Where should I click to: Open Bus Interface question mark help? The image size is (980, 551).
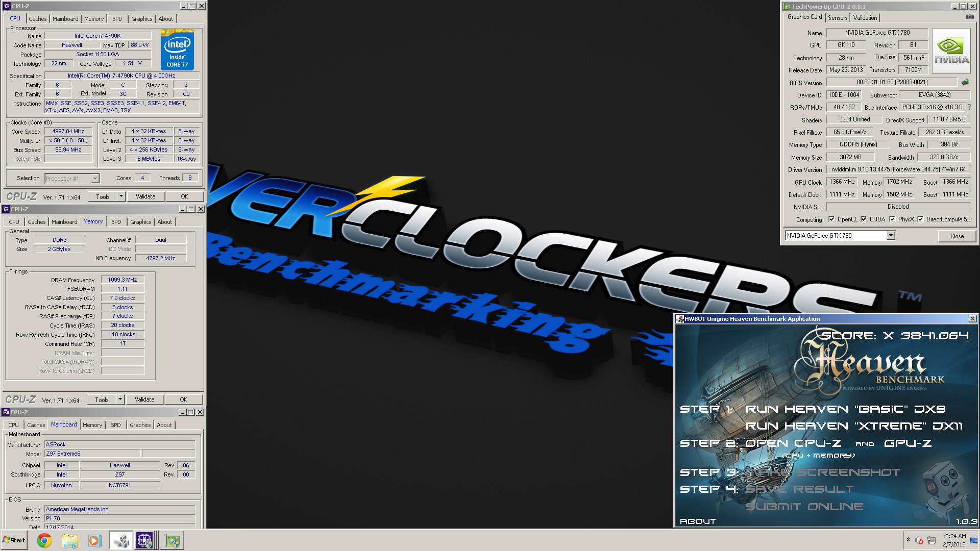tap(969, 107)
